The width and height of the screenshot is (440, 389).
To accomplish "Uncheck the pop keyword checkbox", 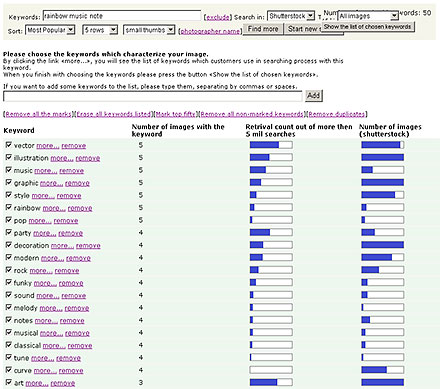I will pyautogui.click(x=9, y=220).
